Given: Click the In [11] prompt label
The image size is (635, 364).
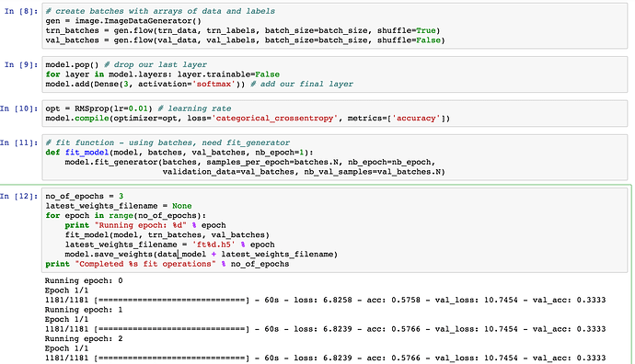Looking at the screenshot, I should coord(19,142).
